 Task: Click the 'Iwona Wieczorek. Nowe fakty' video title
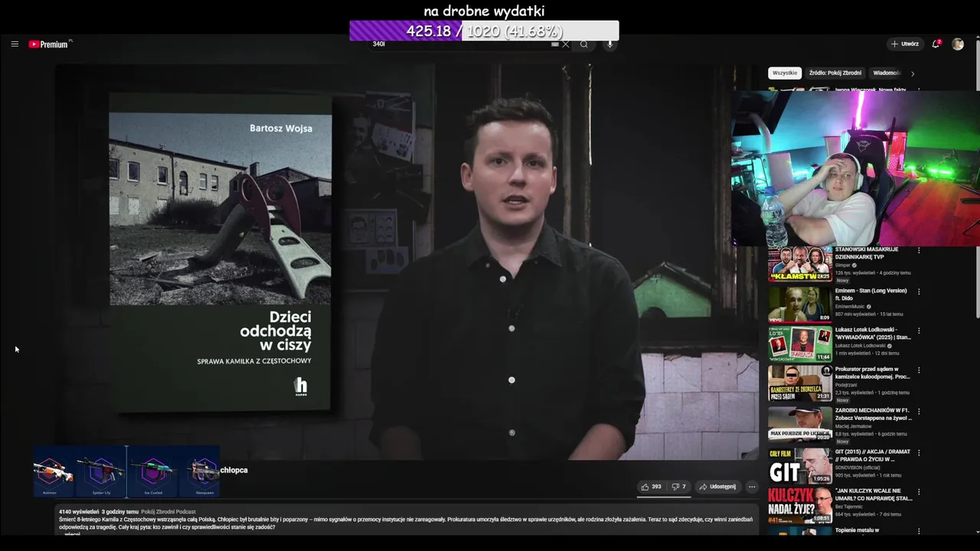point(871,90)
